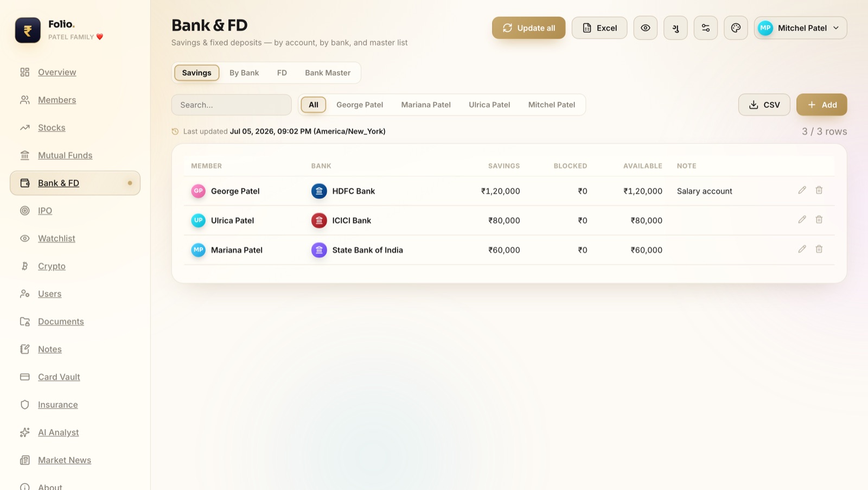Select the active Bank & FD sidebar item
Viewport: 868px width, 490px height.
[x=75, y=183]
